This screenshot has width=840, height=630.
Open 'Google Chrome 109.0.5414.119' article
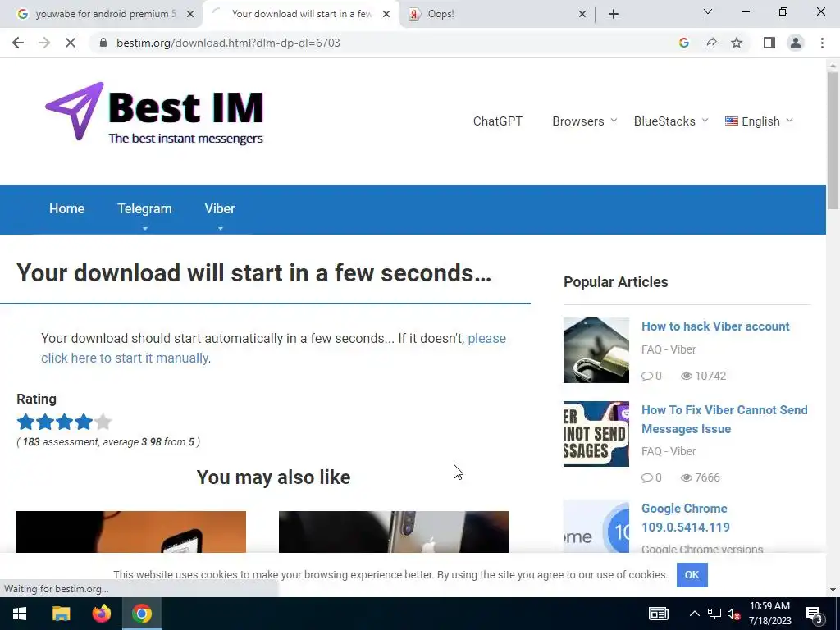point(685,518)
